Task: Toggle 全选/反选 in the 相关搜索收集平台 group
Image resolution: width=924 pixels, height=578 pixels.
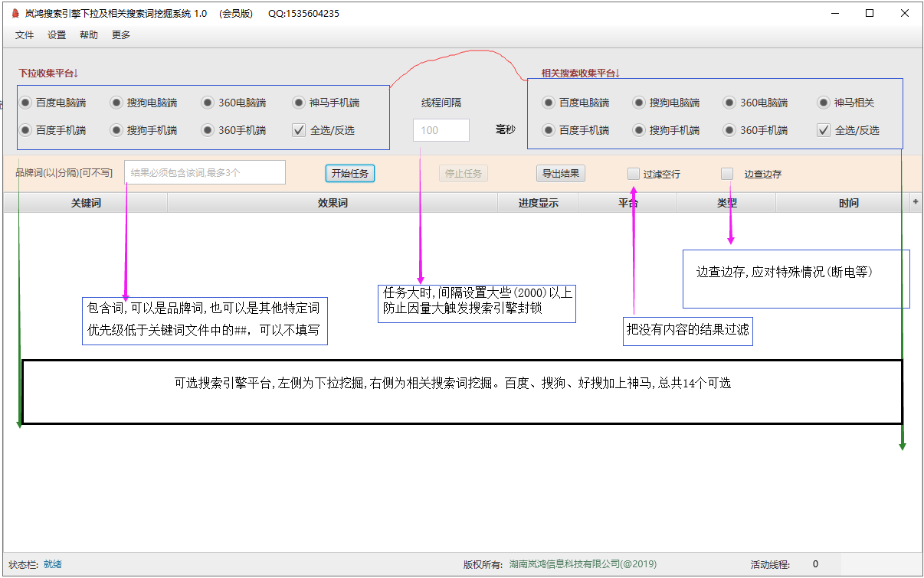Action: coord(824,130)
